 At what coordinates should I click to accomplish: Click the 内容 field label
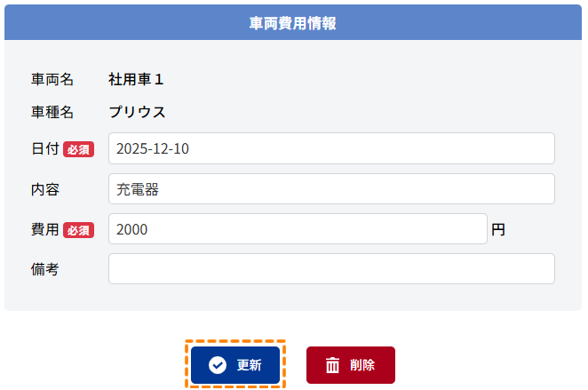pos(45,188)
